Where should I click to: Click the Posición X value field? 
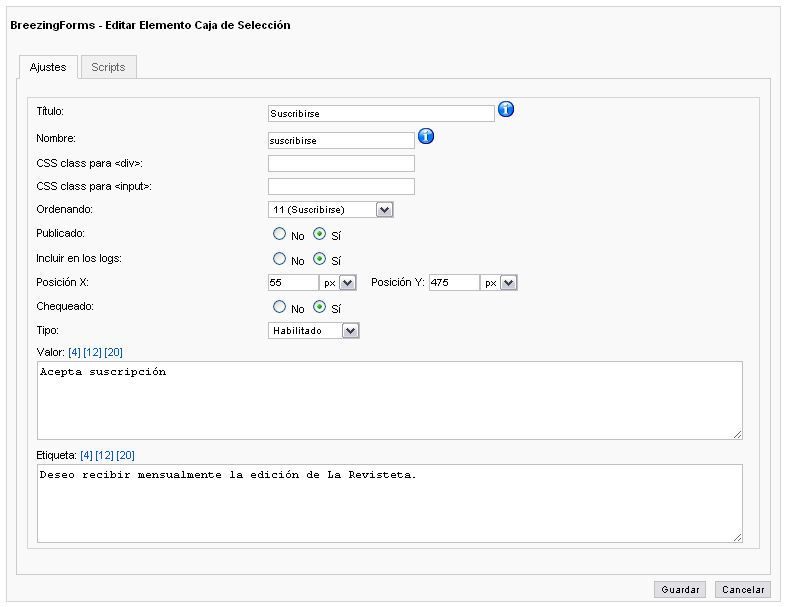(293, 283)
